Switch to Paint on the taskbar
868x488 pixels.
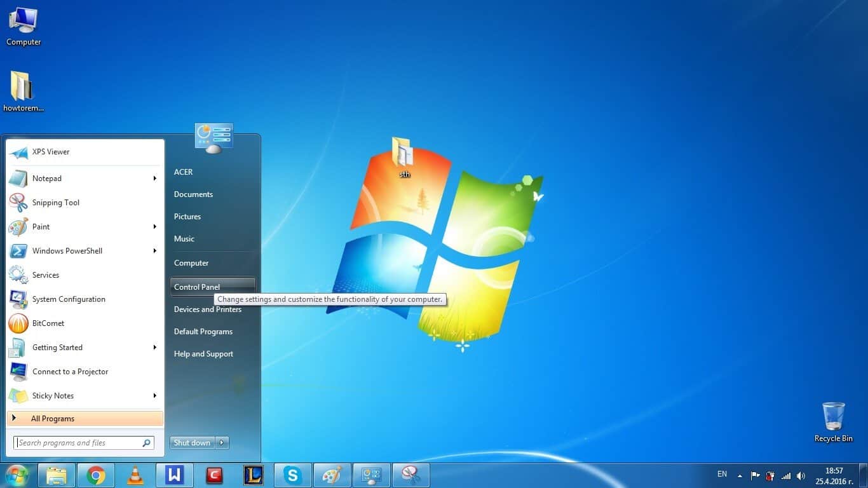pos(332,475)
